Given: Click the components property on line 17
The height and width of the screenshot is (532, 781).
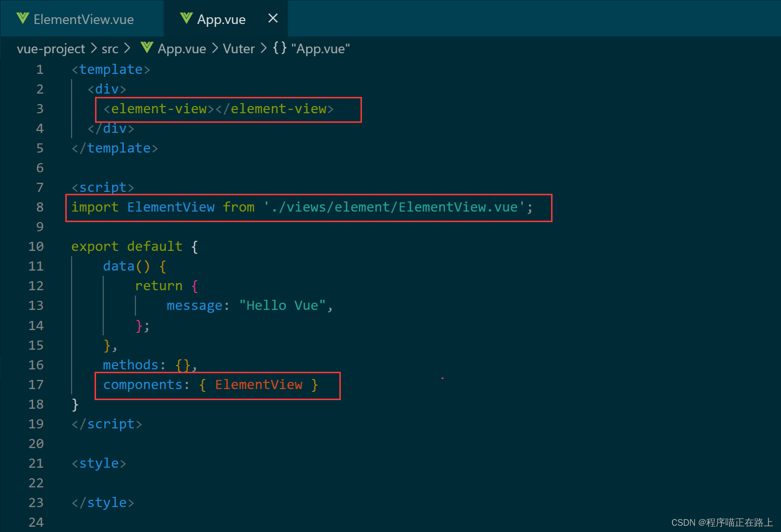Looking at the screenshot, I should point(143,385).
